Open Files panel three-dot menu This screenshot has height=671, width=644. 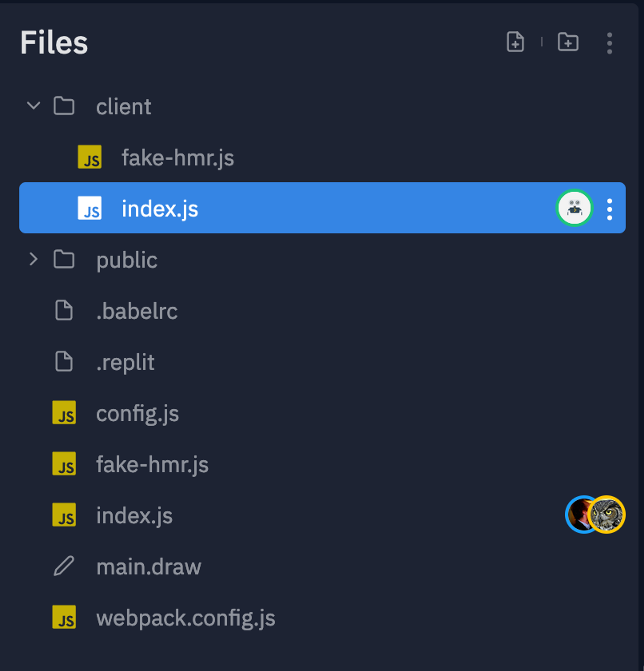click(609, 43)
